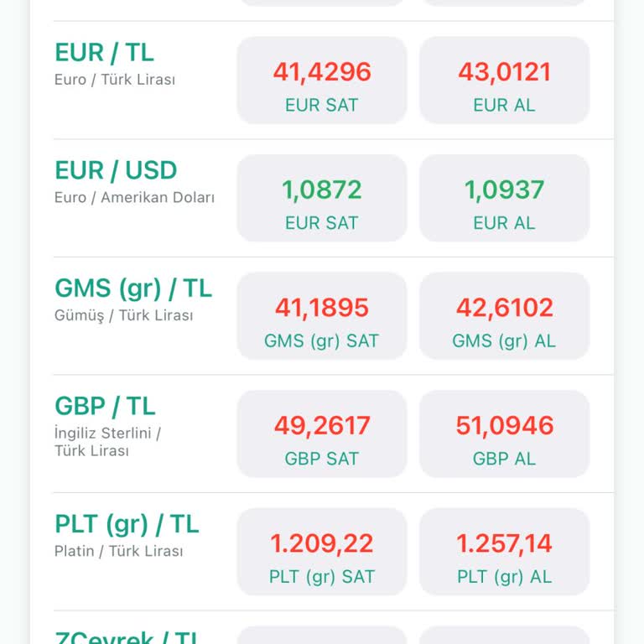644x644 pixels.
Task: Open the GBP / TL pair title
Action: point(106,407)
